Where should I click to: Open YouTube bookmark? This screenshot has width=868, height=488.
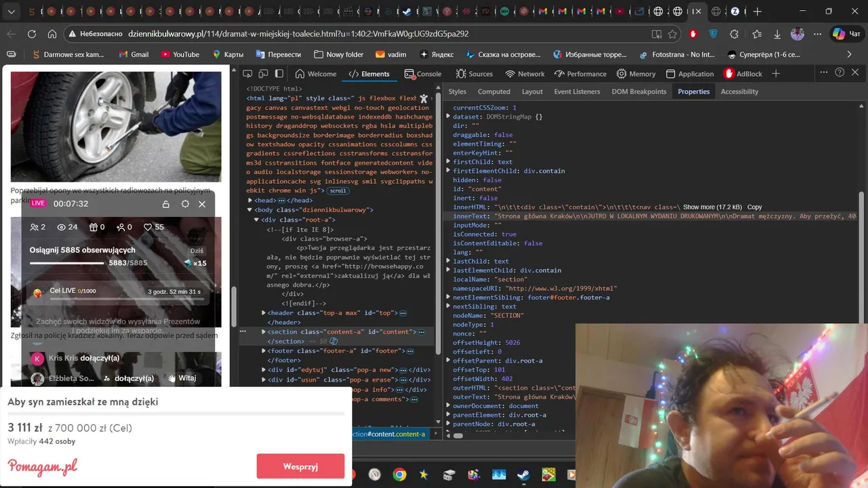180,54
